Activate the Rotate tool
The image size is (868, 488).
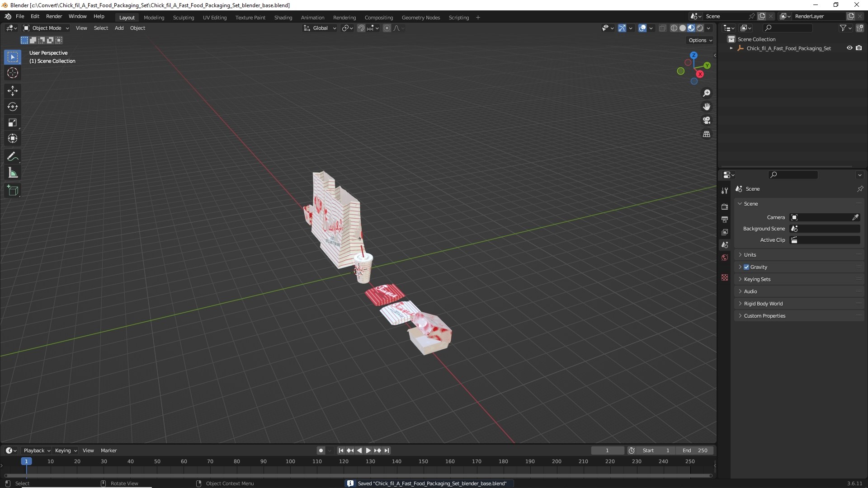click(13, 107)
